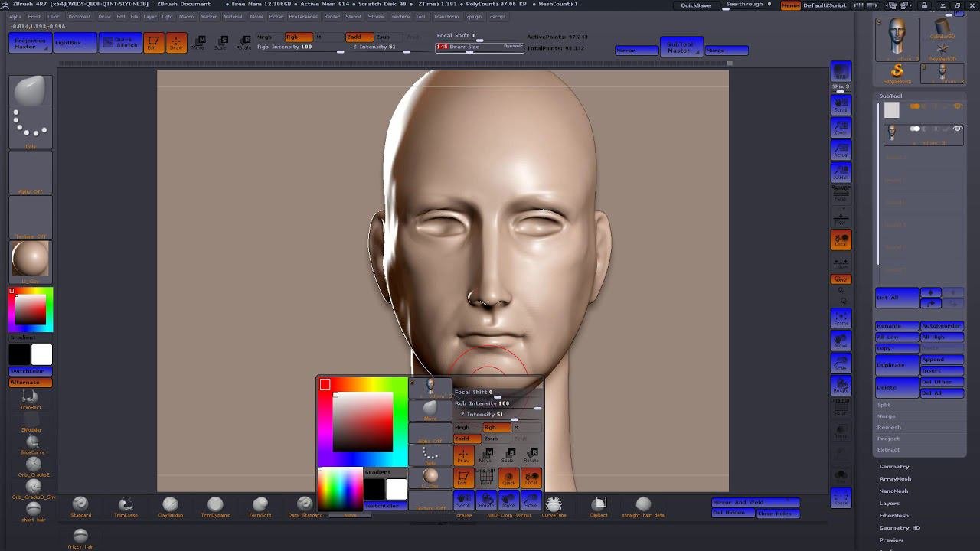Open the Stroke menu

[375, 16]
